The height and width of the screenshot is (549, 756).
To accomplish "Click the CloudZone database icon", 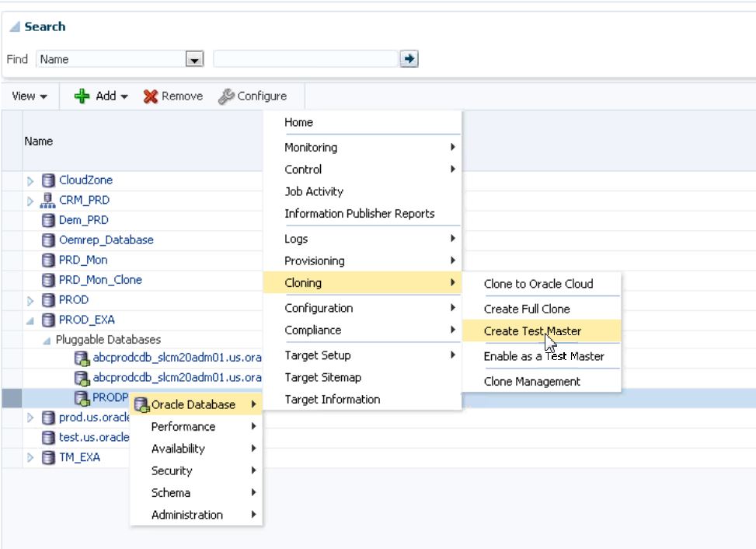I will click(48, 180).
